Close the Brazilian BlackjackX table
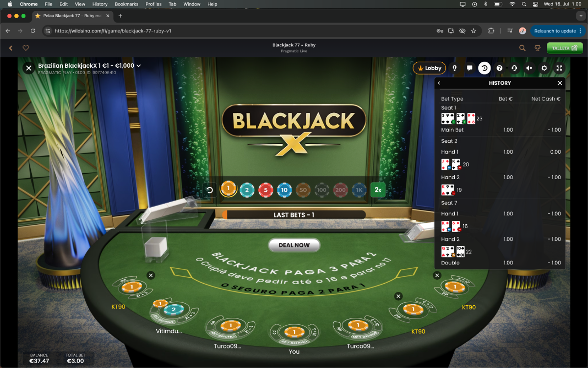 pyautogui.click(x=29, y=68)
